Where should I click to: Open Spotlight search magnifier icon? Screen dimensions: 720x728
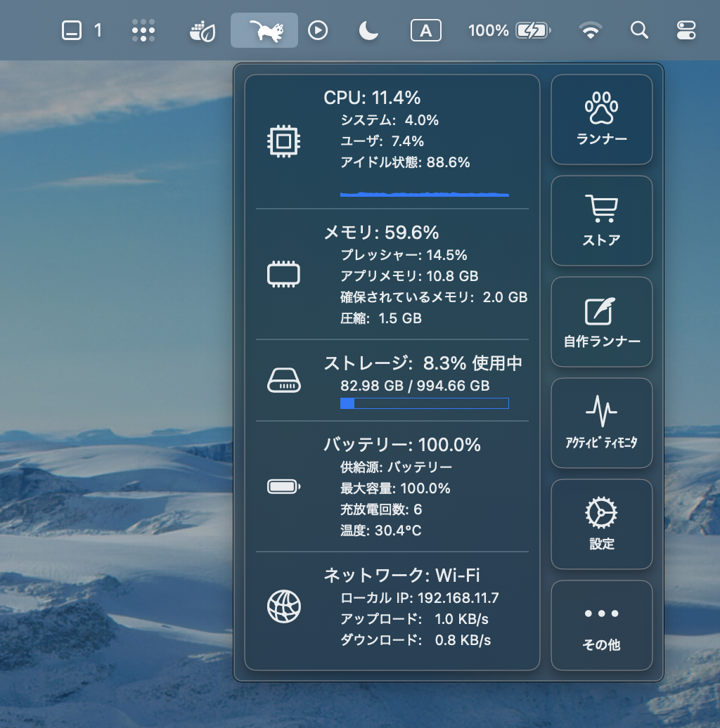tap(639, 31)
